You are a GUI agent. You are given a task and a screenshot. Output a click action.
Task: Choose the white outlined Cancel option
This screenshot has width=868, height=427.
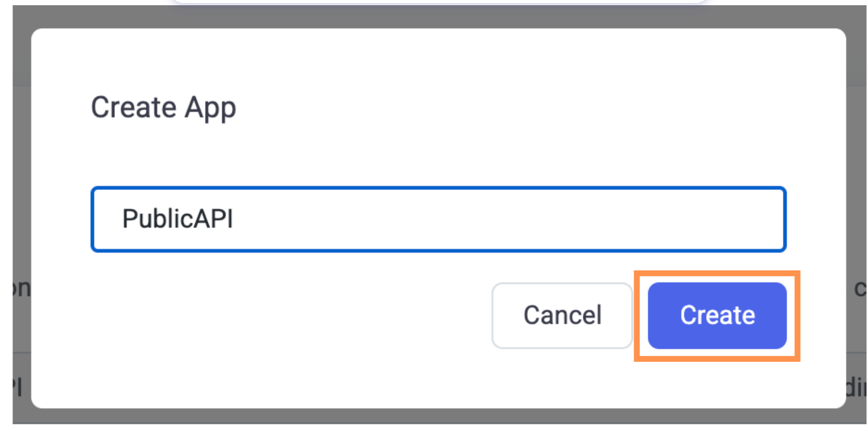[562, 315]
